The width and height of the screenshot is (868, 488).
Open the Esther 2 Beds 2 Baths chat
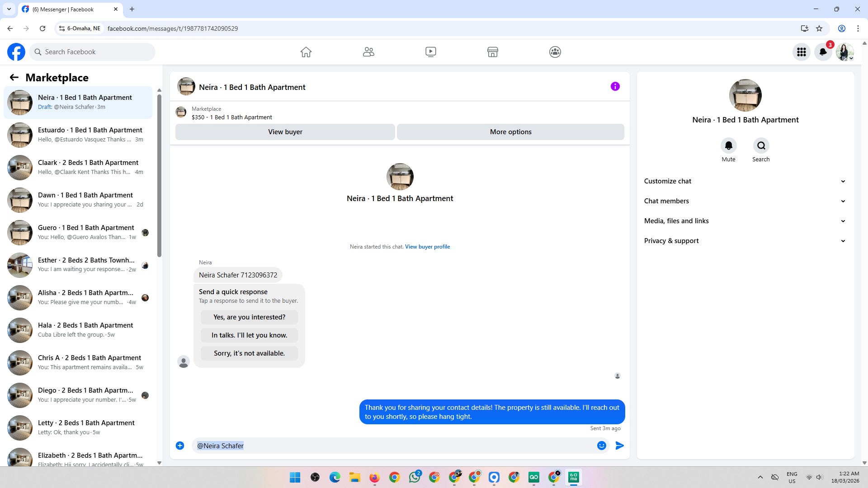coord(78,265)
